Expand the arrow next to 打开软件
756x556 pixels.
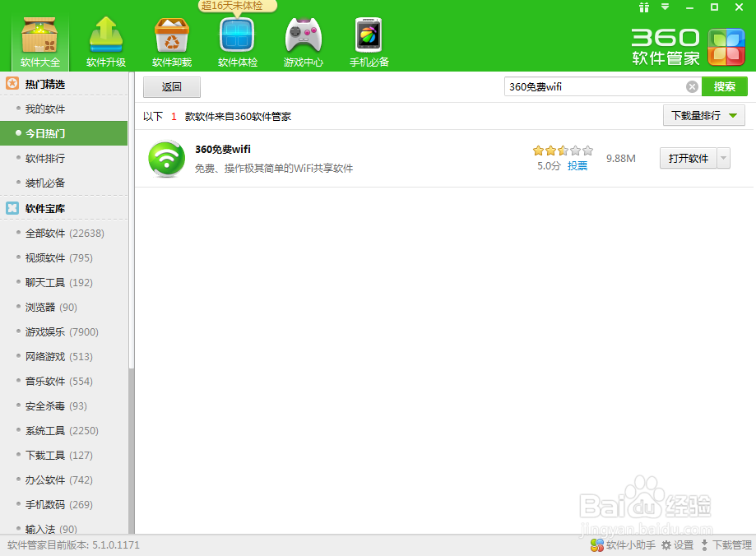tap(723, 158)
